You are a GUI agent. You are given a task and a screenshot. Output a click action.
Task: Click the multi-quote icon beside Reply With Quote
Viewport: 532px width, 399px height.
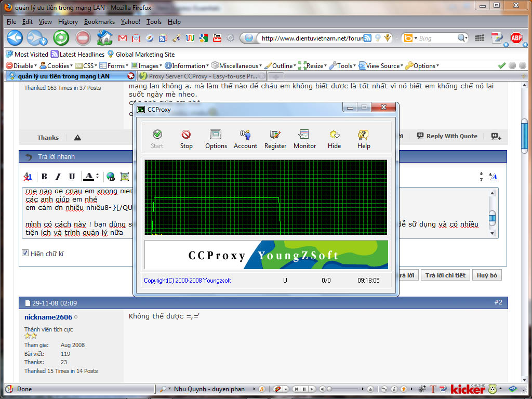[x=496, y=137]
